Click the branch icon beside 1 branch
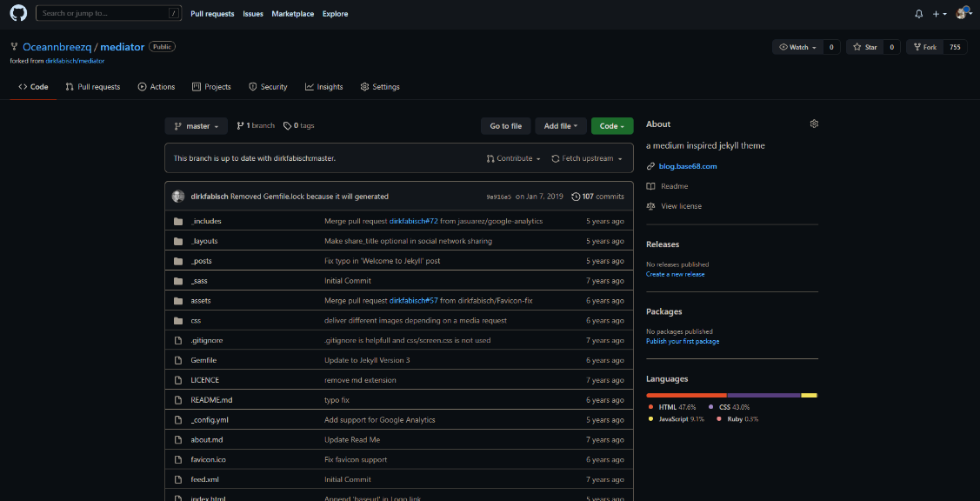The height and width of the screenshot is (501, 980). (x=240, y=126)
